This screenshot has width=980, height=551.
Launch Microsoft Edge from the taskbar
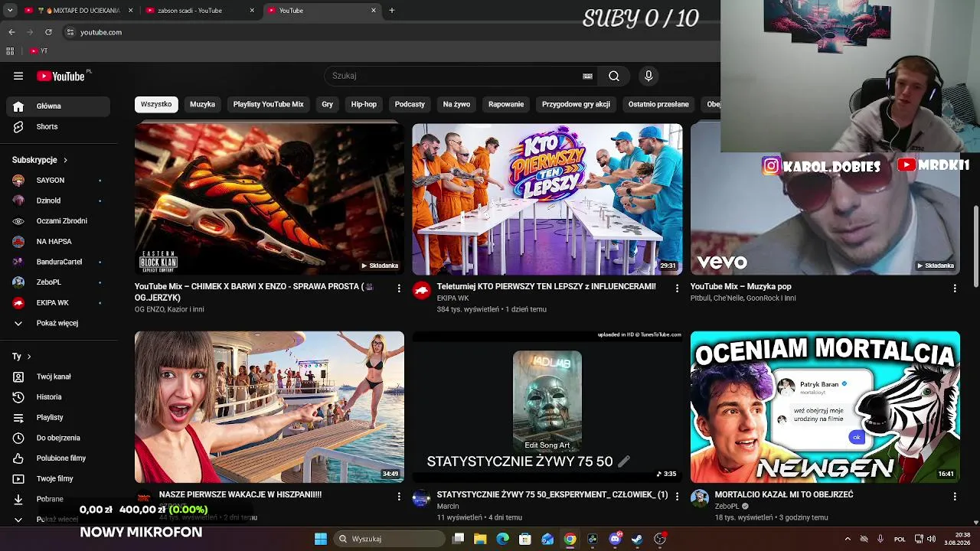tap(503, 539)
